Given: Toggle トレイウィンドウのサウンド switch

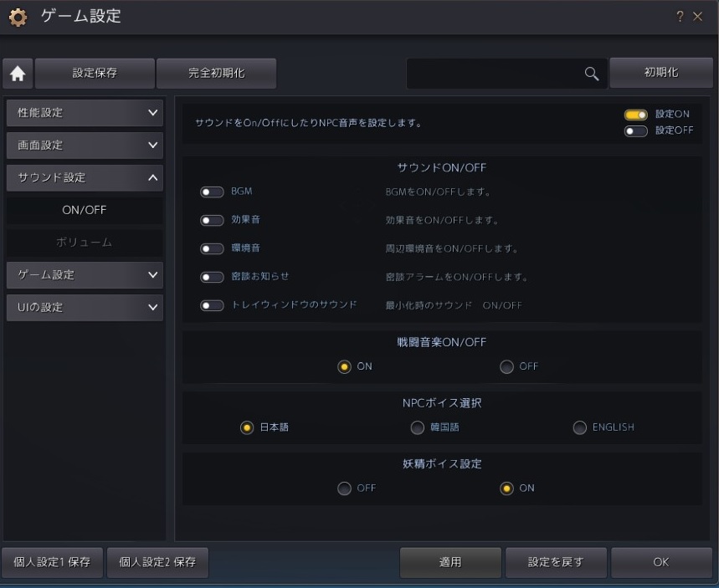Looking at the screenshot, I should (x=212, y=305).
